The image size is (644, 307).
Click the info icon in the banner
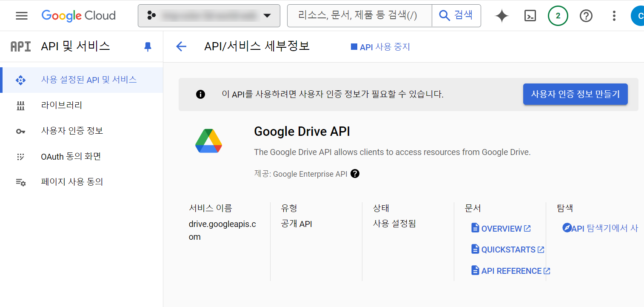click(200, 95)
